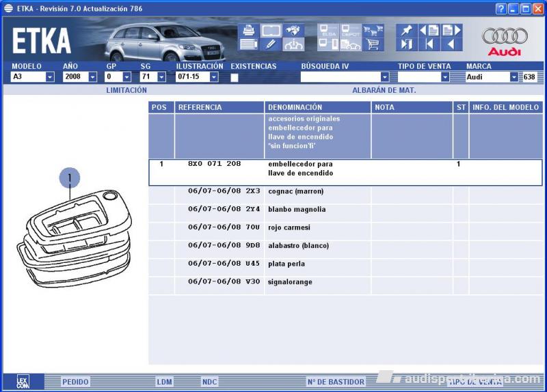Screen dimensions: 547x392
Task: Click the INFO. DEL MODELO column header
Action: coord(506,107)
